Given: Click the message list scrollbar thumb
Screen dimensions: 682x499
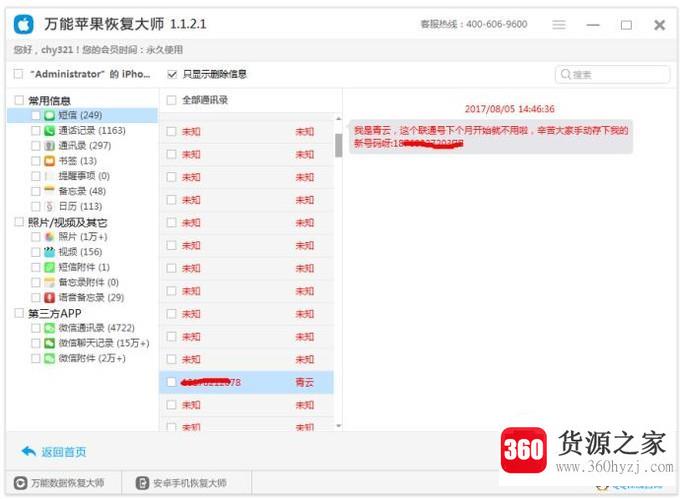Looking at the screenshot, I should coord(338,144).
